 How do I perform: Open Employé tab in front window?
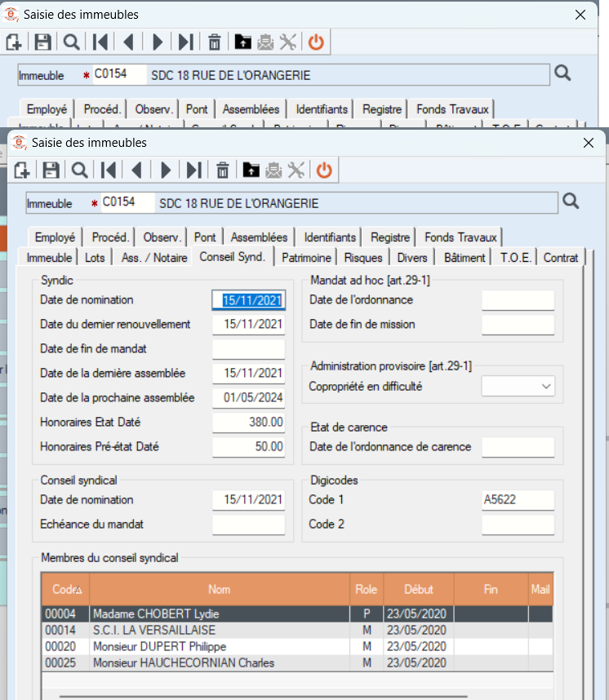tap(55, 237)
